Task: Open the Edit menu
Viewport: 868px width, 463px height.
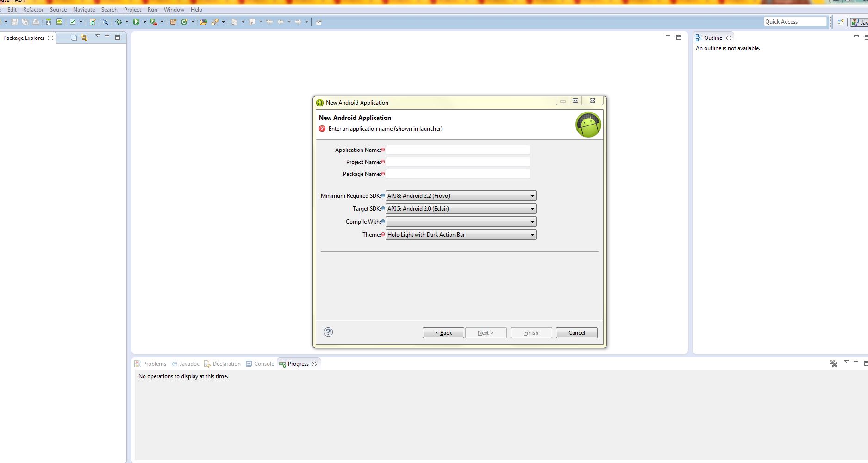Action: point(12,9)
